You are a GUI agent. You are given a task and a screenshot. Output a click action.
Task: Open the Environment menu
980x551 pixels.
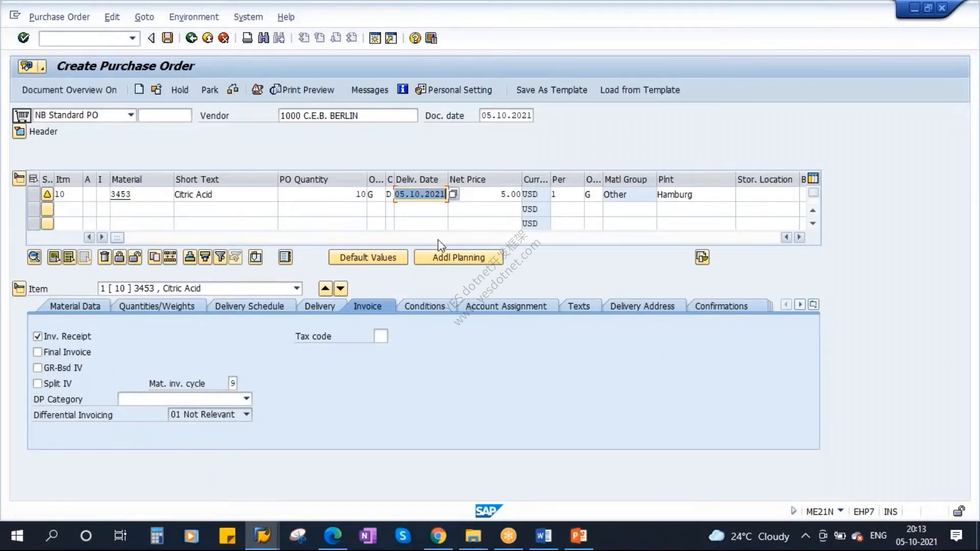pyautogui.click(x=194, y=17)
